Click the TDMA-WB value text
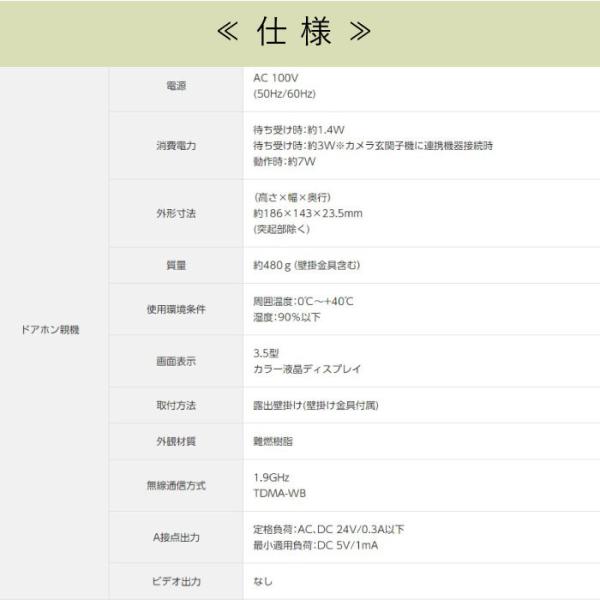 280,494
